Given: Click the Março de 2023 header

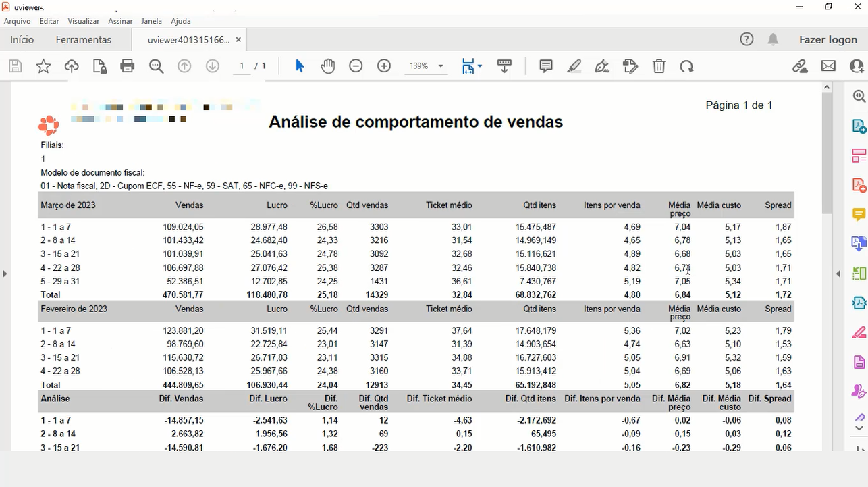Looking at the screenshot, I should pyautogui.click(x=68, y=205).
